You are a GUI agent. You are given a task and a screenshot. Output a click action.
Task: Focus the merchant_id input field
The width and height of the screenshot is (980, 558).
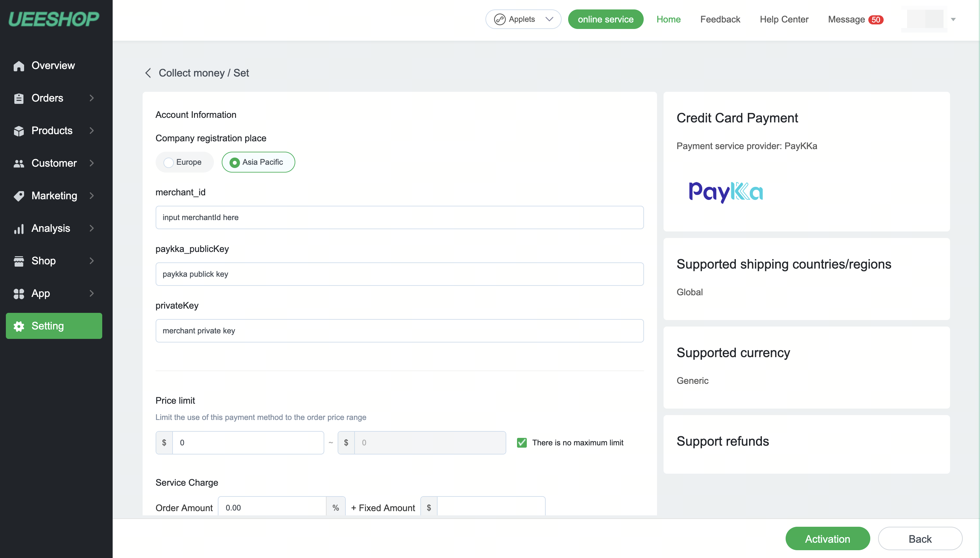399,217
